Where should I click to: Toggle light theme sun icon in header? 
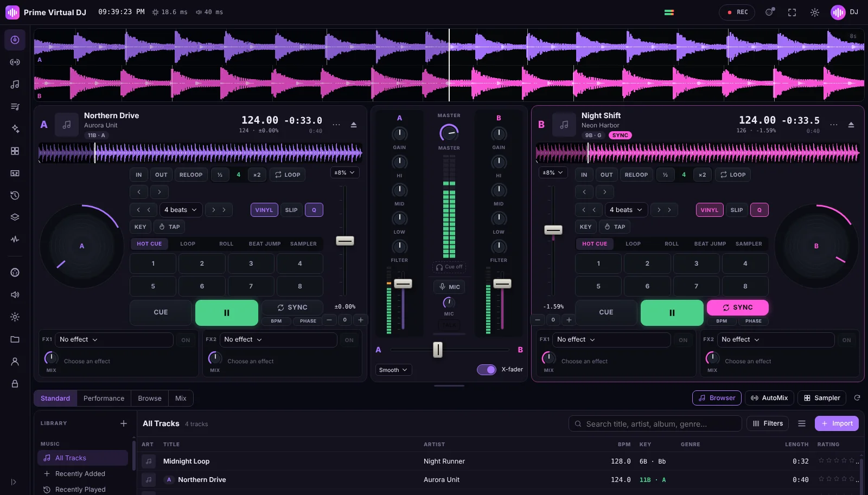815,12
